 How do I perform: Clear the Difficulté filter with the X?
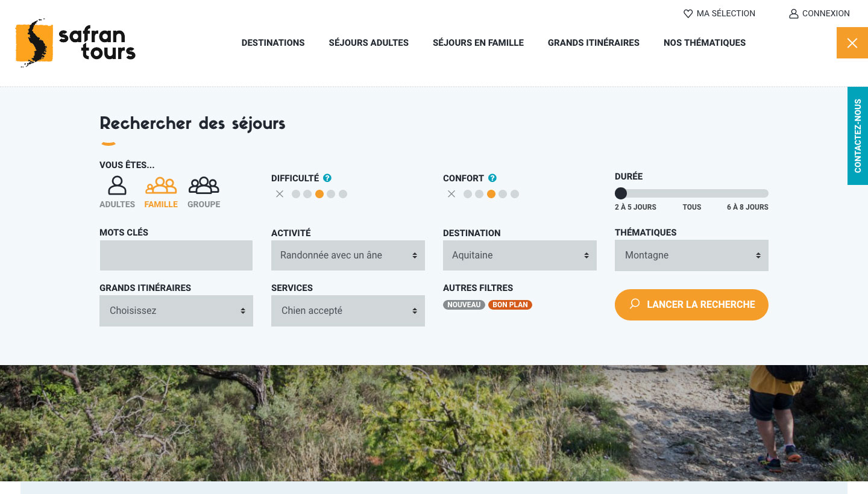(280, 194)
